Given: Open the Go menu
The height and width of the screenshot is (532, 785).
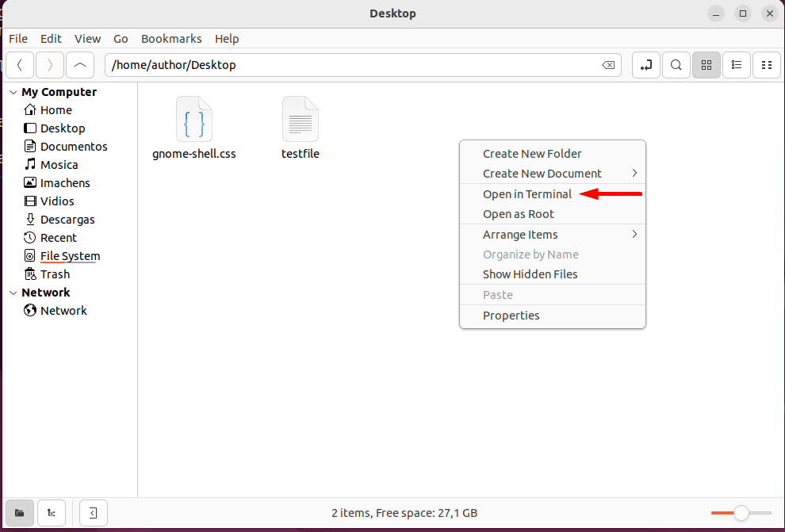Looking at the screenshot, I should point(121,39).
